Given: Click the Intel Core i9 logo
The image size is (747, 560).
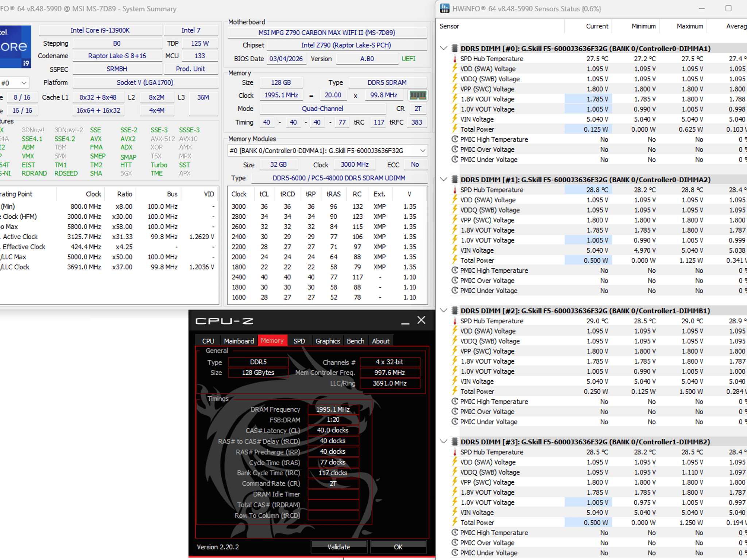Looking at the screenshot, I should click(15, 47).
